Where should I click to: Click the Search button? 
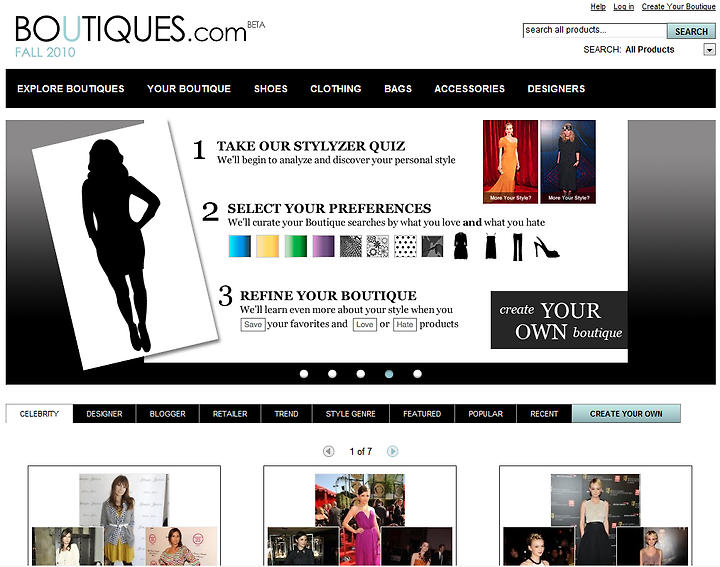[691, 31]
